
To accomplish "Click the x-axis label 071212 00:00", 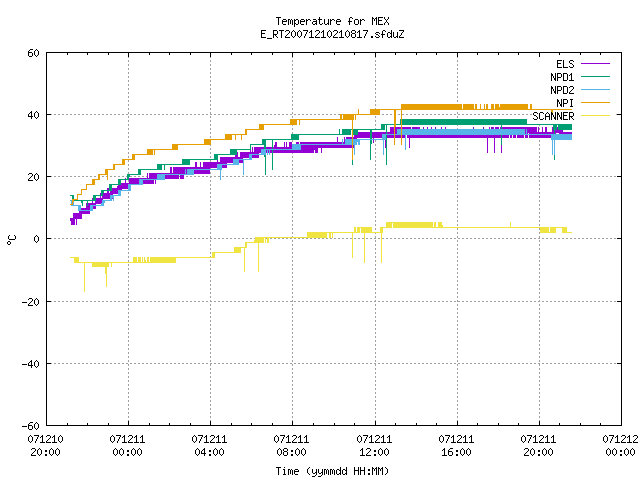I will click(x=620, y=446).
